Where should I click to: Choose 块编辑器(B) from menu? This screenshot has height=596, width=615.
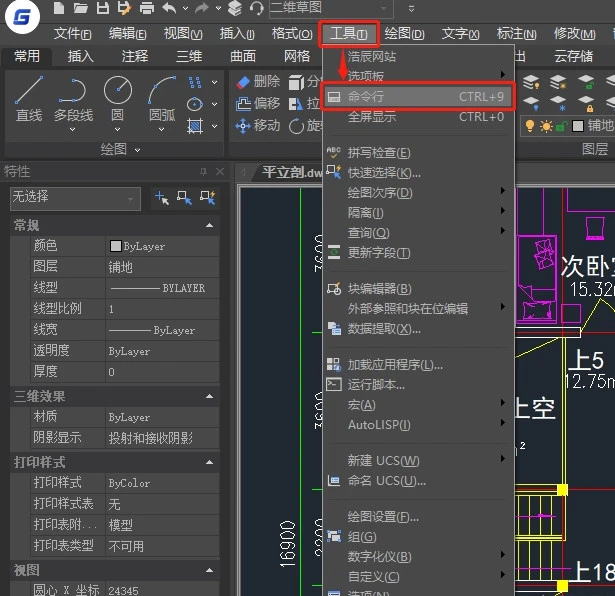click(x=418, y=289)
